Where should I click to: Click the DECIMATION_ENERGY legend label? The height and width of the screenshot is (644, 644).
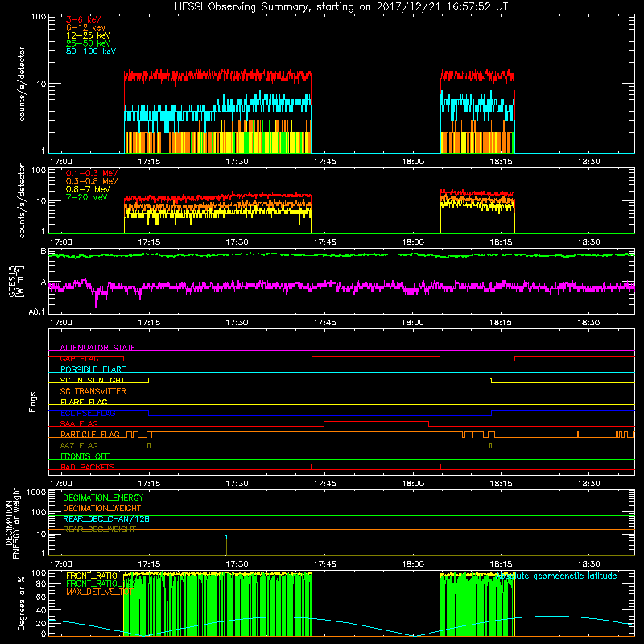(103, 497)
